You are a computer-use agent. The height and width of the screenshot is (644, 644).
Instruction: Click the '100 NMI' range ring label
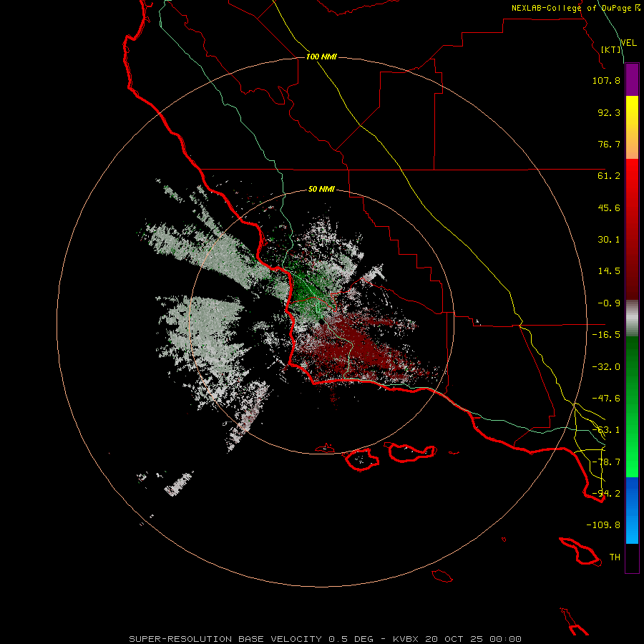tap(321, 57)
